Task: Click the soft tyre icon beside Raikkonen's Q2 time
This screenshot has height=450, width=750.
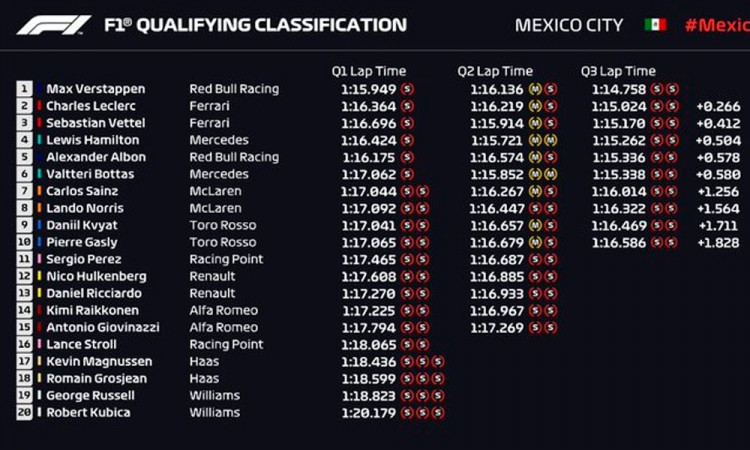Action: point(535,310)
